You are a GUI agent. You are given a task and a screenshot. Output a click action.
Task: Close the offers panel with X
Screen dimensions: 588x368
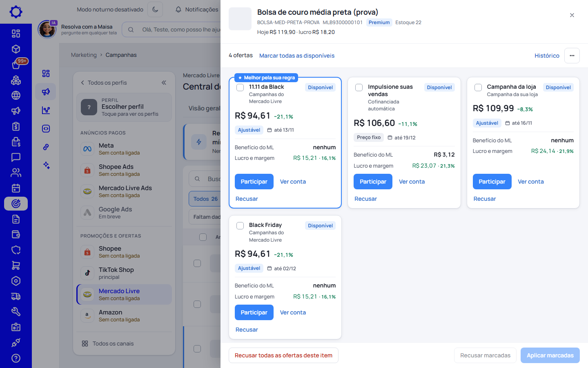pyautogui.click(x=572, y=15)
